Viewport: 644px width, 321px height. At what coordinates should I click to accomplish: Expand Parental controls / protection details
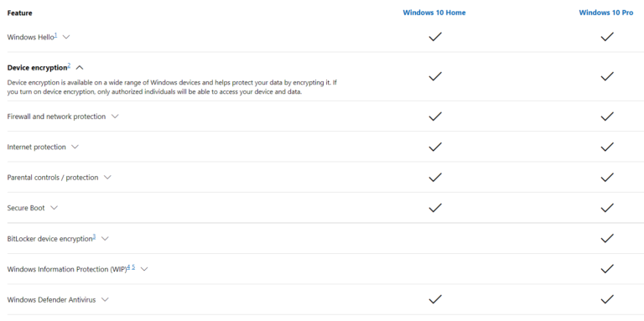coord(107,178)
